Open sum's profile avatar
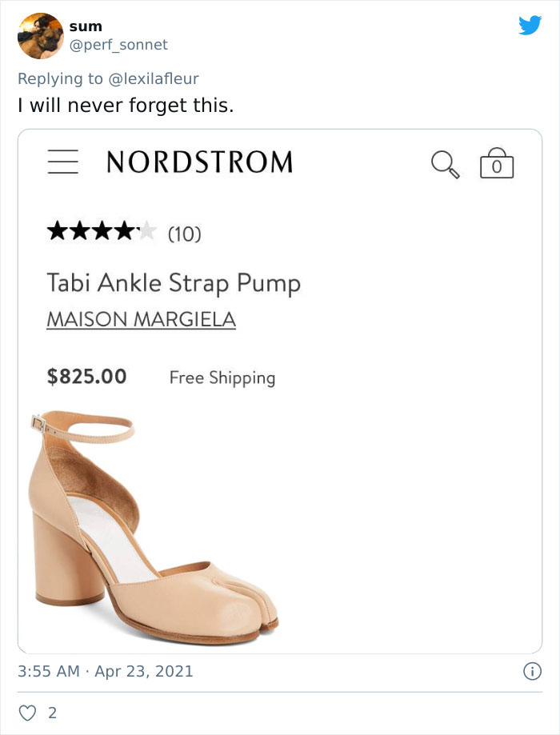Image resolution: width=560 pixels, height=735 pixels. coord(40,35)
